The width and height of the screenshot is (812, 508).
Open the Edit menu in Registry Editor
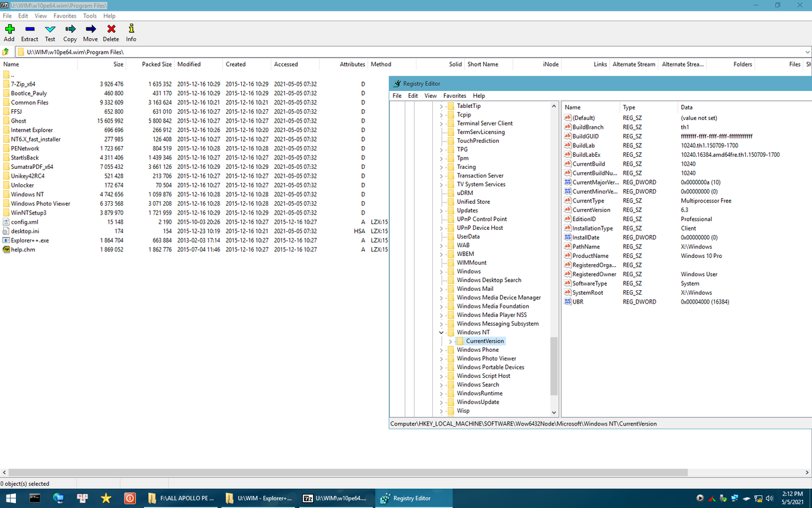click(413, 96)
